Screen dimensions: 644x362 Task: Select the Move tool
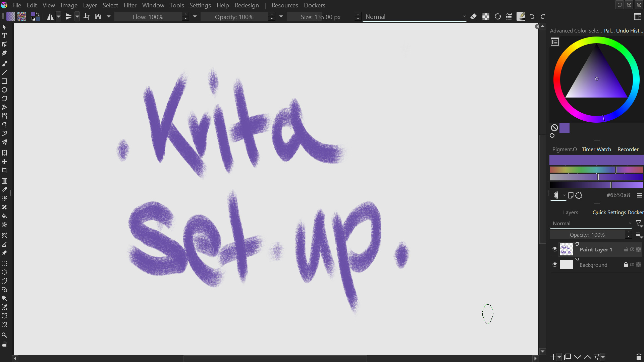[x=4, y=162]
